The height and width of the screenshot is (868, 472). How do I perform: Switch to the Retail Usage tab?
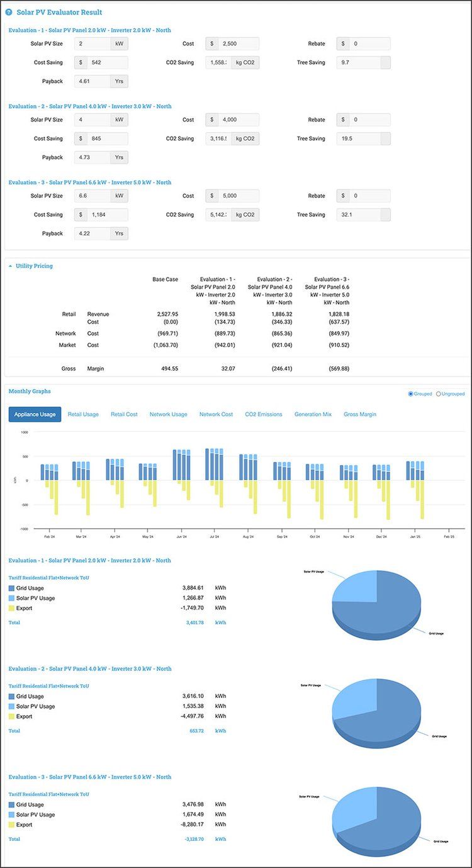[x=83, y=414]
